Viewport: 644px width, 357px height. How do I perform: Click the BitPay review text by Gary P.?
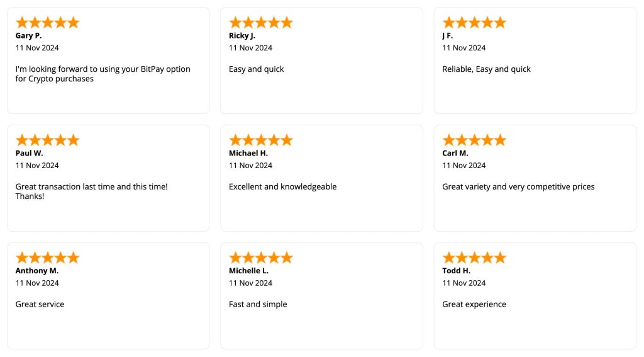pyautogui.click(x=103, y=74)
